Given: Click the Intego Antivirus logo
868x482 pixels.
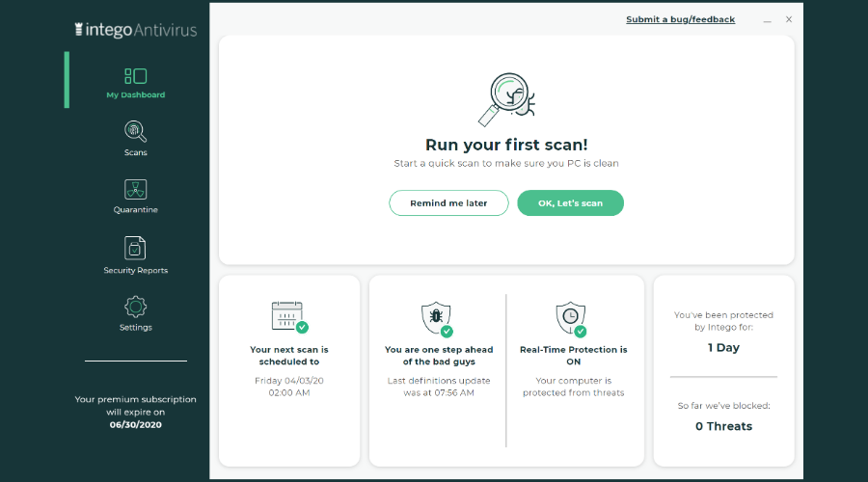Looking at the screenshot, I should pos(136,29).
